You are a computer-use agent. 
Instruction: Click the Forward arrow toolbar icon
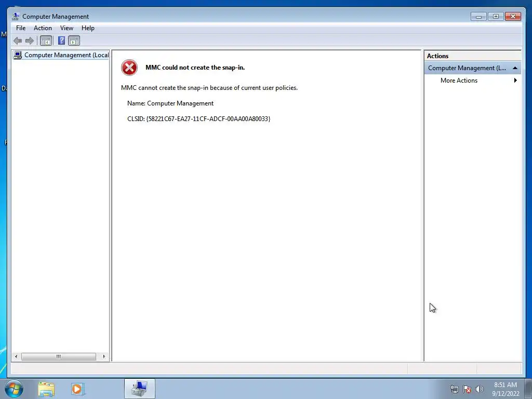click(30, 41)
